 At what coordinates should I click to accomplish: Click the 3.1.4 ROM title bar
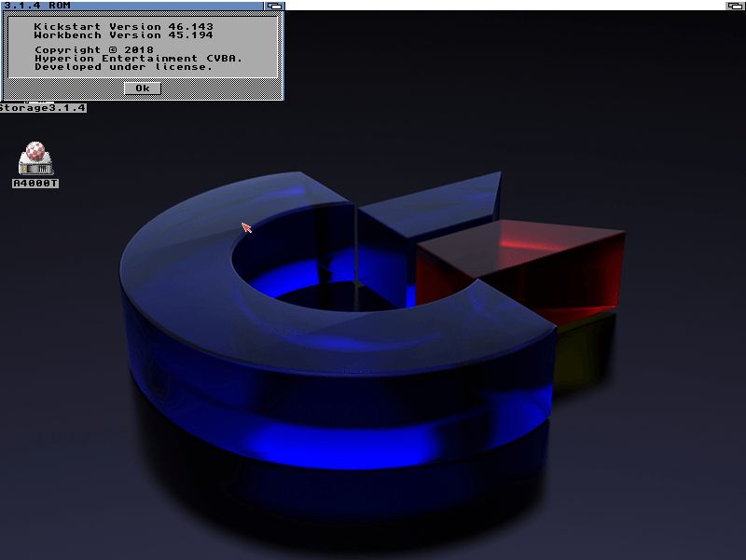(x=140, y=6)
